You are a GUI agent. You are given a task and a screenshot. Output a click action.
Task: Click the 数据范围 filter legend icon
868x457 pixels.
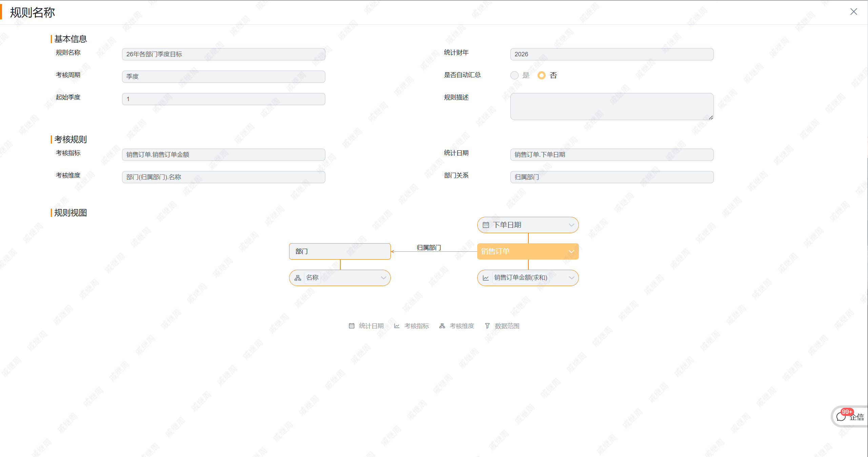tap(487, 326)
